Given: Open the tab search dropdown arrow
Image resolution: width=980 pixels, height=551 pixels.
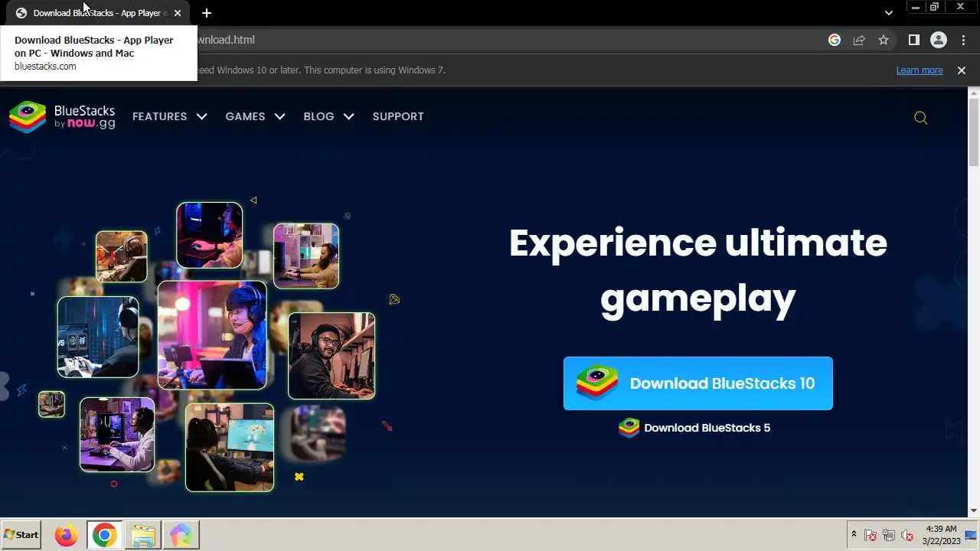Looking at the screenshot, I should pyautogui.click(x=889, y=13).
